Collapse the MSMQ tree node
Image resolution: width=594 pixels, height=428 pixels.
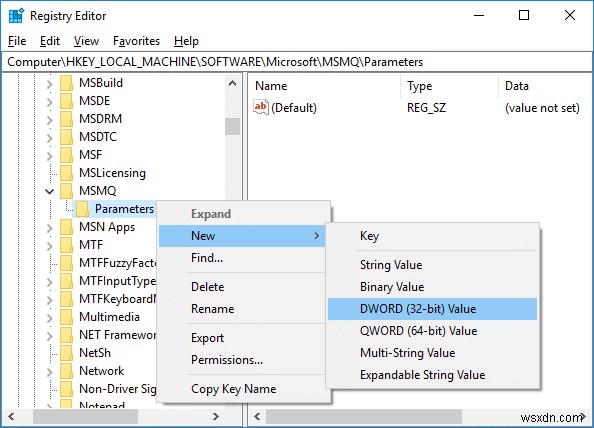coord(50,191)
